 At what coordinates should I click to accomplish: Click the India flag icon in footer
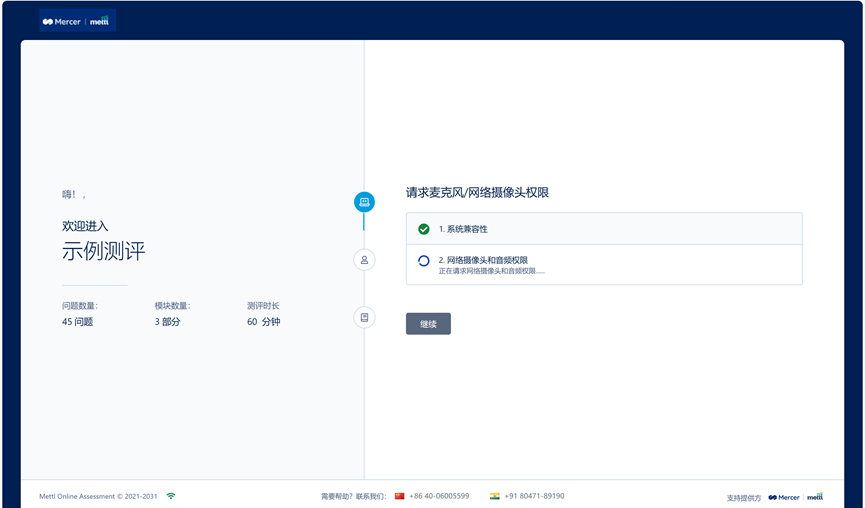pos(494,496)
